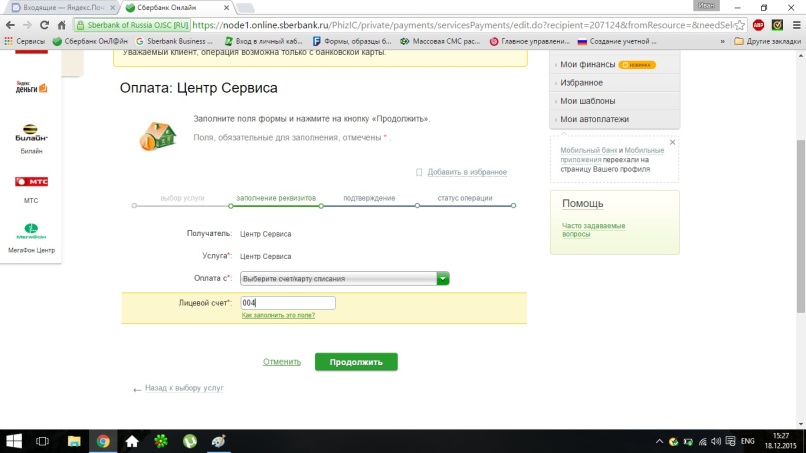Open the 'Выберите счет/карту списания' dropdown
The image size is (806, 453).
click(x=344, y=279)
